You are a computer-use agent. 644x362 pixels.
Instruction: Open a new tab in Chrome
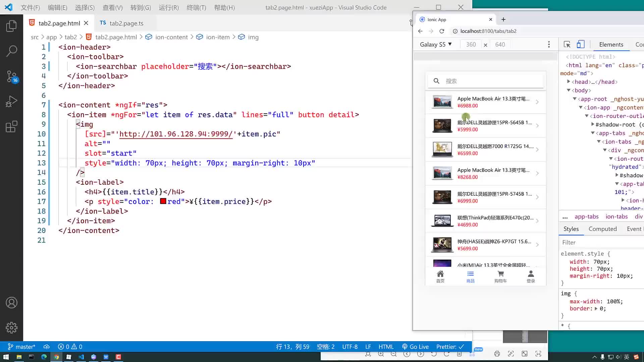503,19
